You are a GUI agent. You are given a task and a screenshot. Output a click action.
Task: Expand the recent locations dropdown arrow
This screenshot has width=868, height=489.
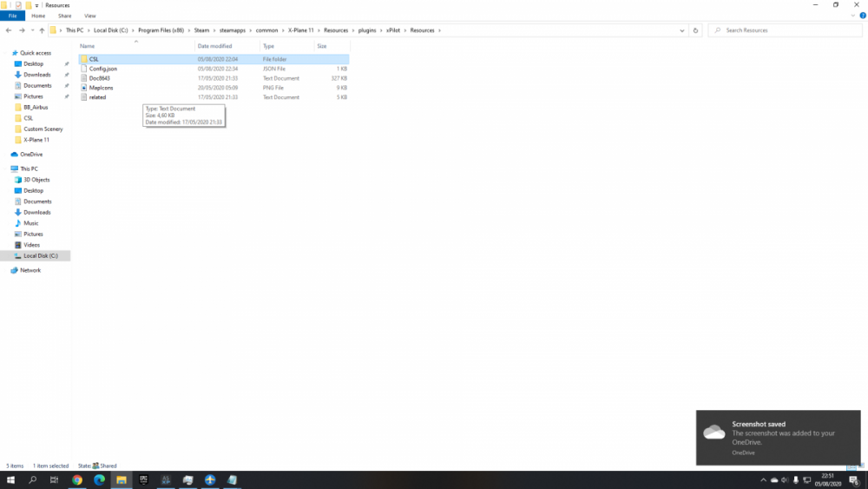click(32, 30)
